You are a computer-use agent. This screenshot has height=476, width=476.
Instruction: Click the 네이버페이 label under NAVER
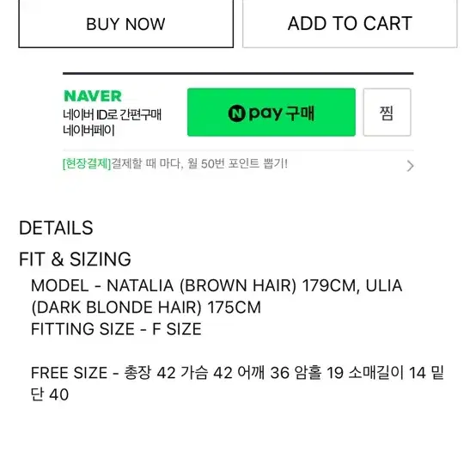pyautogui.click(x=88, y=131)
